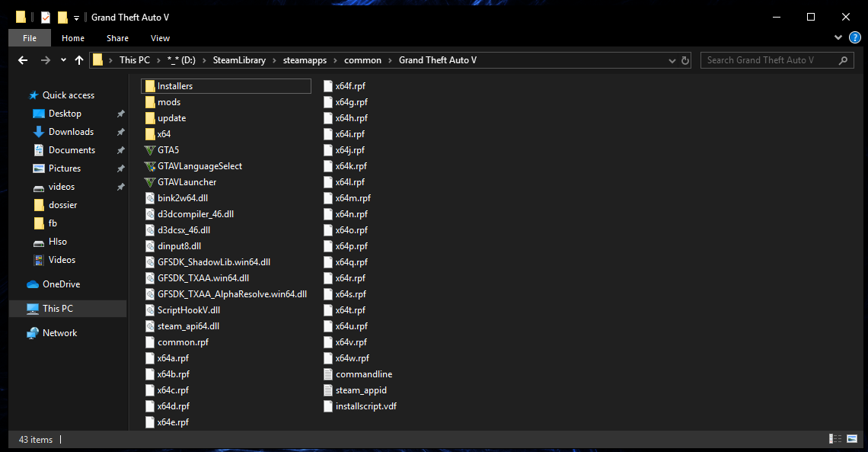The height and width of the screenshot is (452, 868).
Task: Open Pictures in Quick access
Action: tap(64, 168)
